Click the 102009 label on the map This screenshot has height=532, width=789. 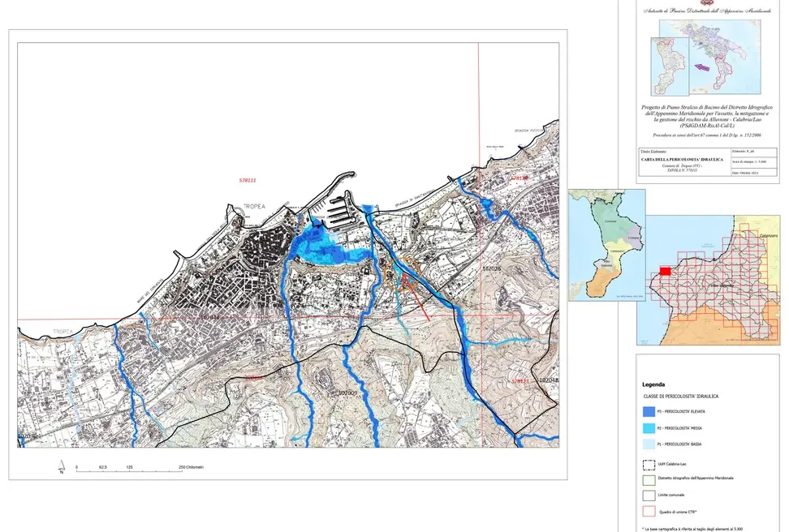(x=347, y=393)
